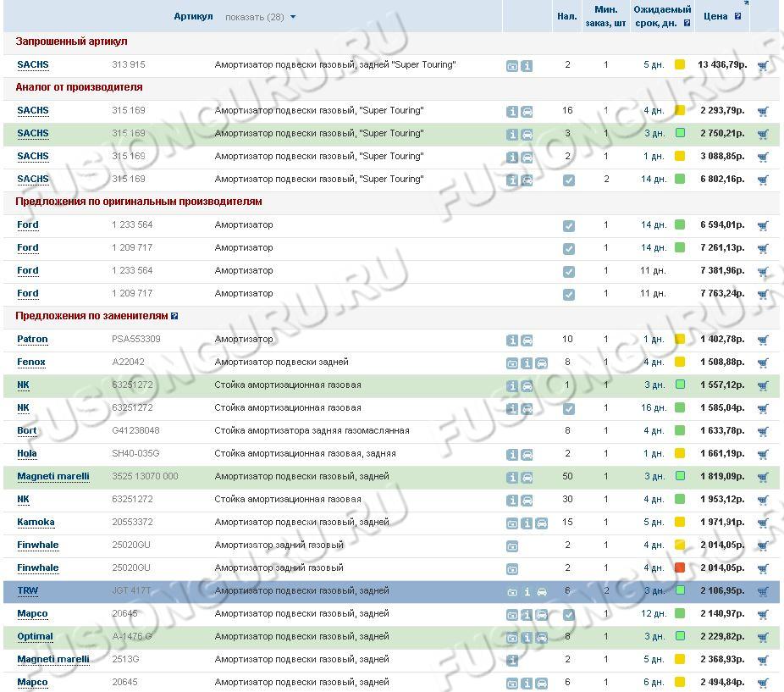Sort by the Нал. column header
The height and width of the screenshot is (692, 784).
567,16
